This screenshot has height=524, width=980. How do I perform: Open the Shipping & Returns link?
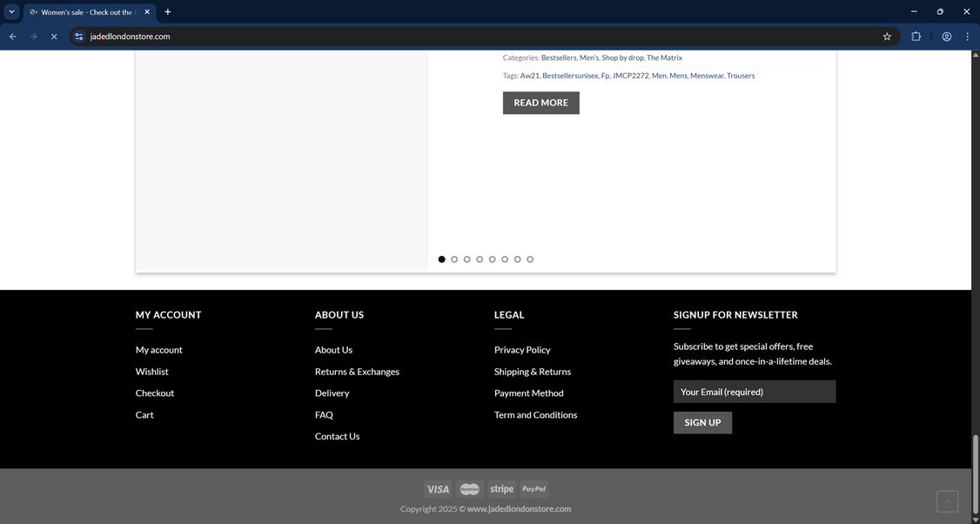coord(533,372)
